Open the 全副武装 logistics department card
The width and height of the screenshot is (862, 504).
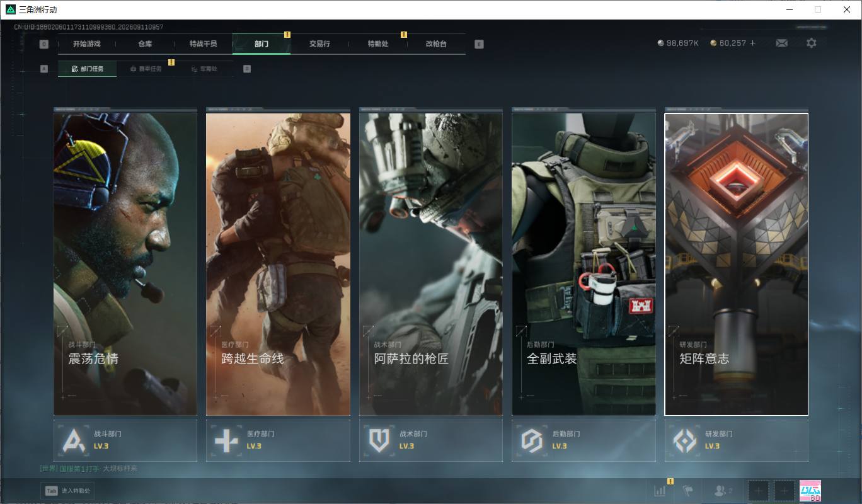coord(583,264)
